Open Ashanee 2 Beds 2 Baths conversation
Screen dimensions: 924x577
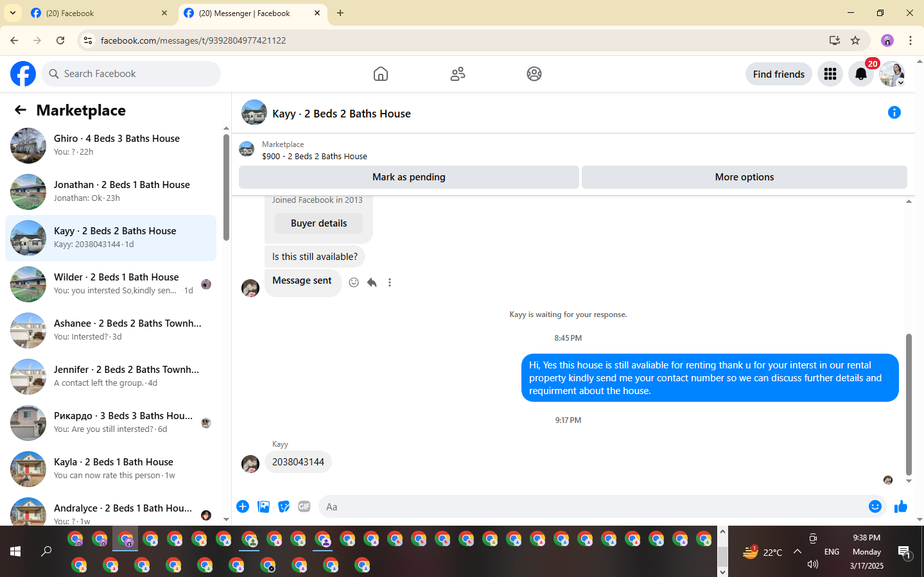pos(110,331)
